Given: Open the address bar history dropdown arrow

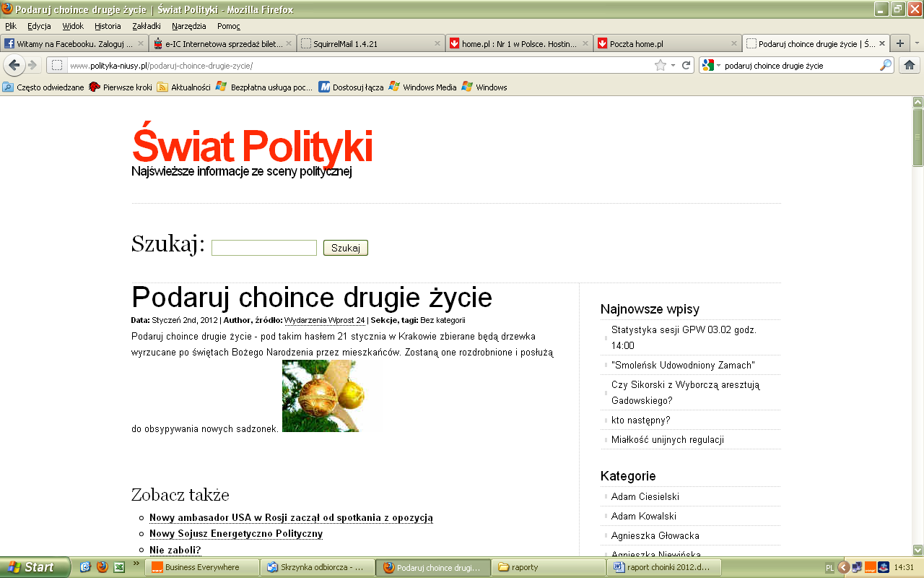Looking at the screenshot, I should tap(674, 65).
